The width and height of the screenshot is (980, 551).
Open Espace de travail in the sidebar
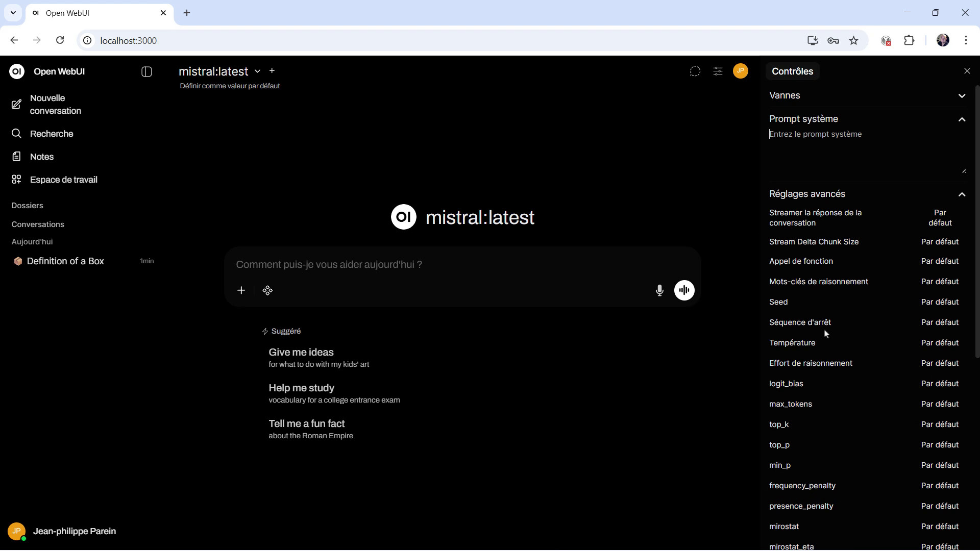[x=63, y=180]
